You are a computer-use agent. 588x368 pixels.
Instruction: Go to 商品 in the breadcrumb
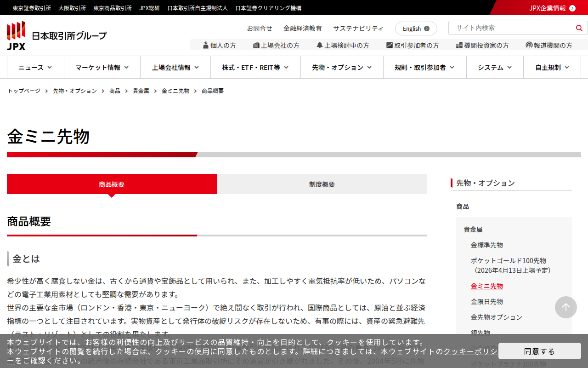point(115,91)
